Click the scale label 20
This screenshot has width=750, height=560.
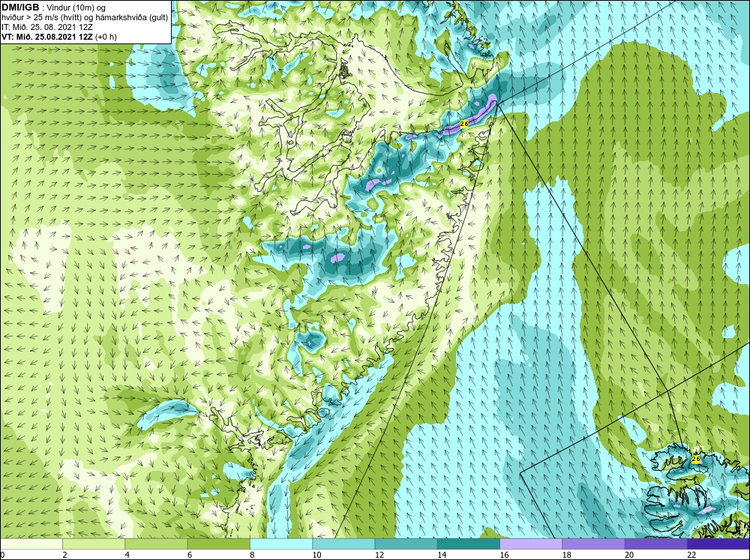coord(629,555)
